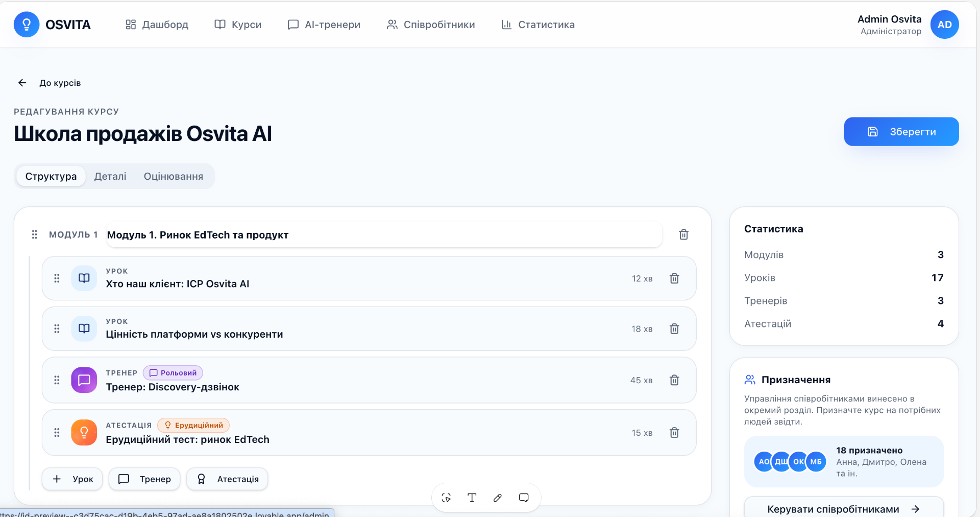Click book icon of ICP Osvita AI lesson

pos(84,278)
